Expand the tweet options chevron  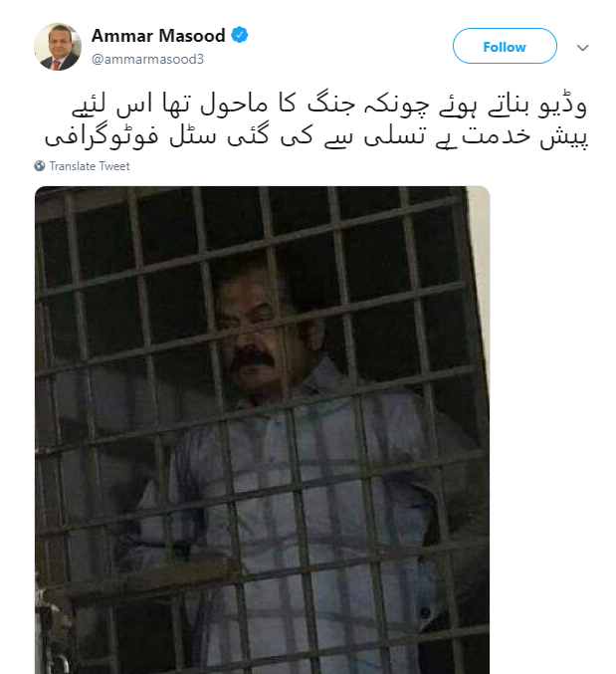click(582, 47)
